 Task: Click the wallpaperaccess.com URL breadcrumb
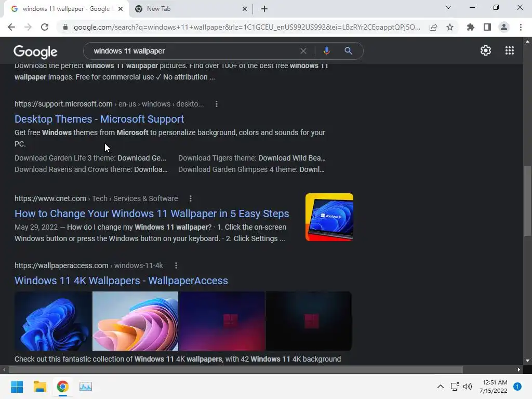coord(88,265)
